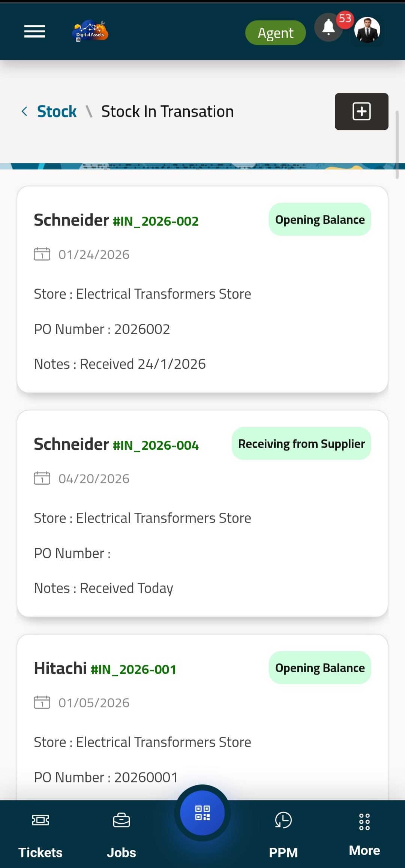
Task: Switch to the Jobs tab
Action: (121, 835)
